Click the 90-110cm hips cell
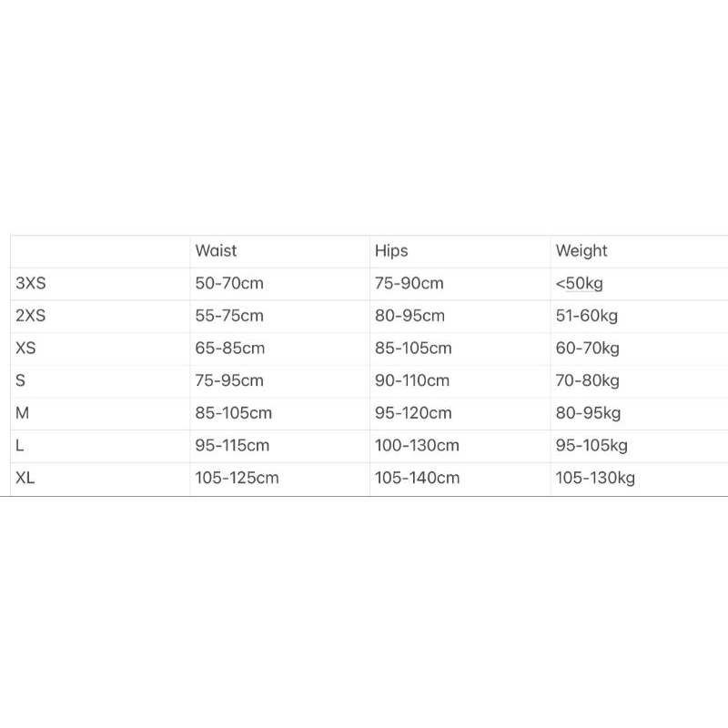 (x=413, y=380)
